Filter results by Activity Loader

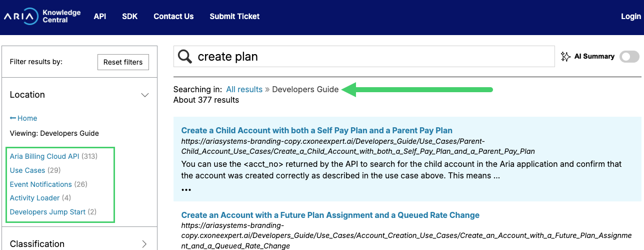coord(34,198)
